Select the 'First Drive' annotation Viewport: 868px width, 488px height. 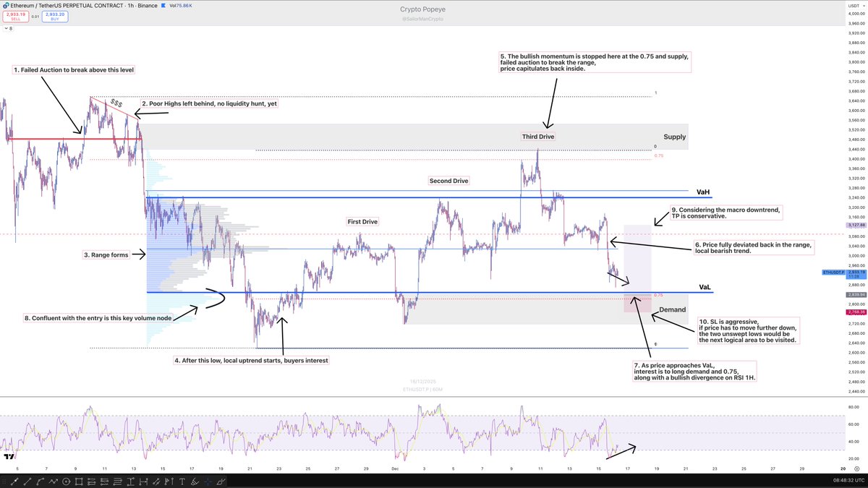pyautogui.click(x=362, y=222)
